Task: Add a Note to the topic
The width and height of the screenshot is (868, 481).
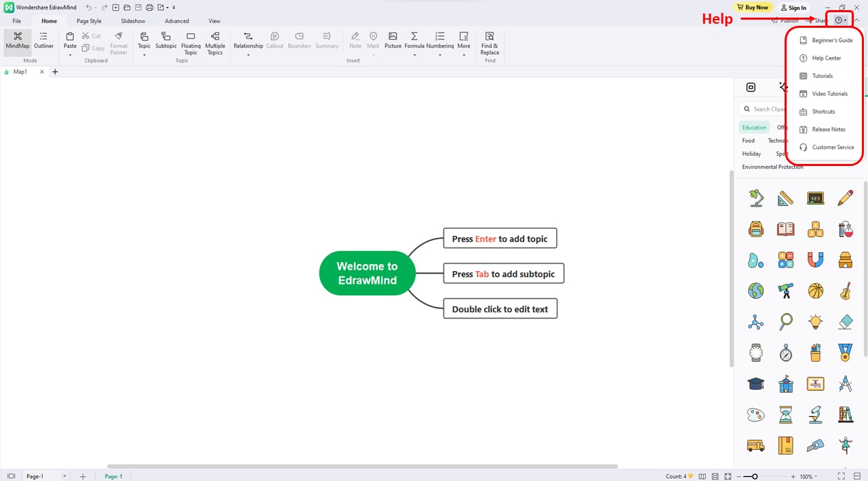Action: click(355, 41)
